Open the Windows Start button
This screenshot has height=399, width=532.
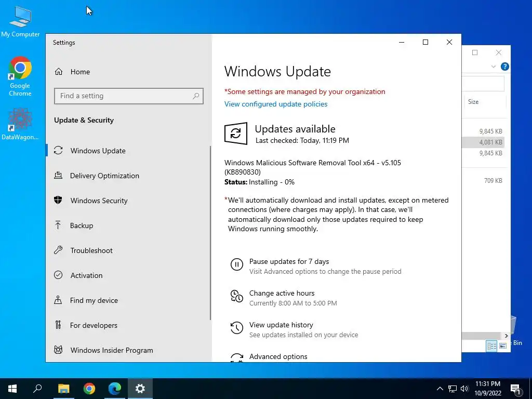[x=12, y=389]
